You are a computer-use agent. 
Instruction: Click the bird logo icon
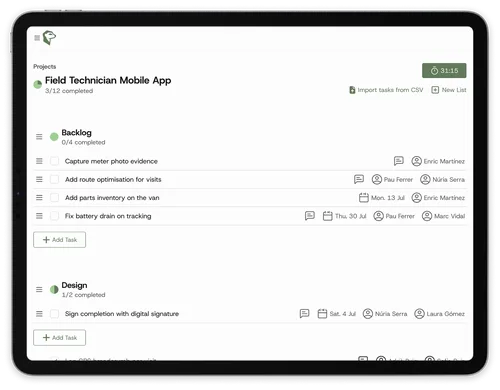point(49,37)
